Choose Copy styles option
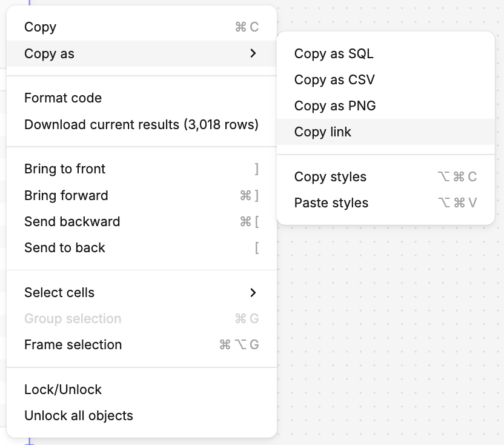Screen dimensions: 504x445 (x=330, y=177)
